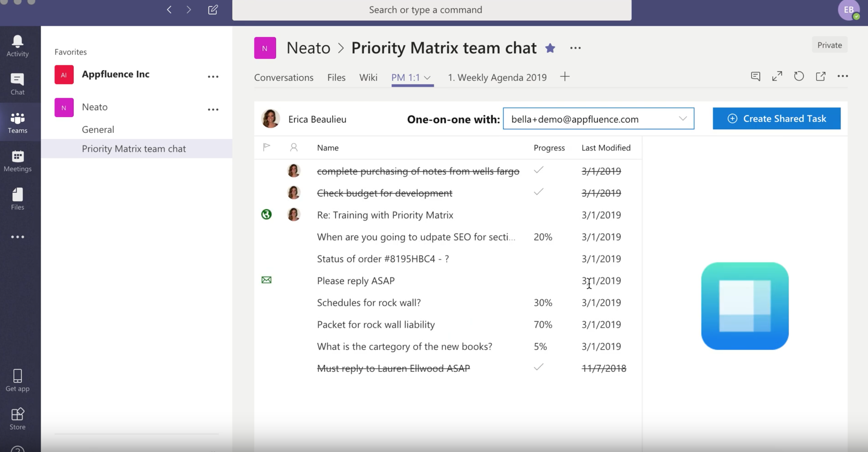Select Chat in the left sidebar

[x=17, y=84]
